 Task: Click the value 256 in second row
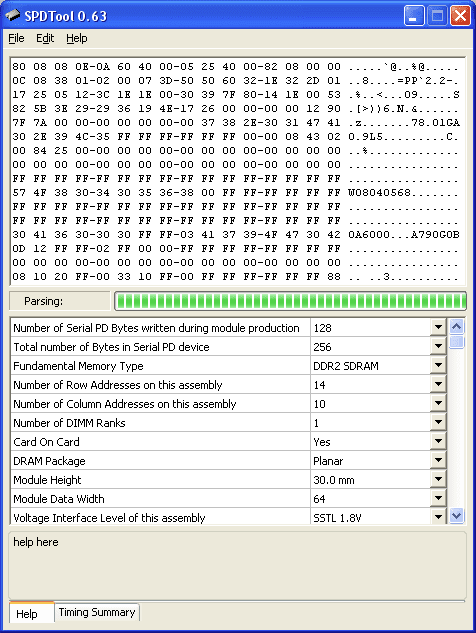coord(322,347)
